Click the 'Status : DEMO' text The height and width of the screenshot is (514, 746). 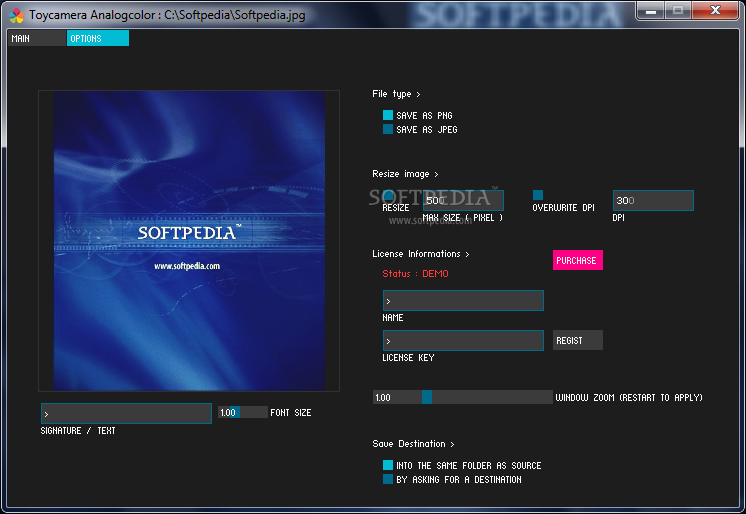click(x=415, y=274)
